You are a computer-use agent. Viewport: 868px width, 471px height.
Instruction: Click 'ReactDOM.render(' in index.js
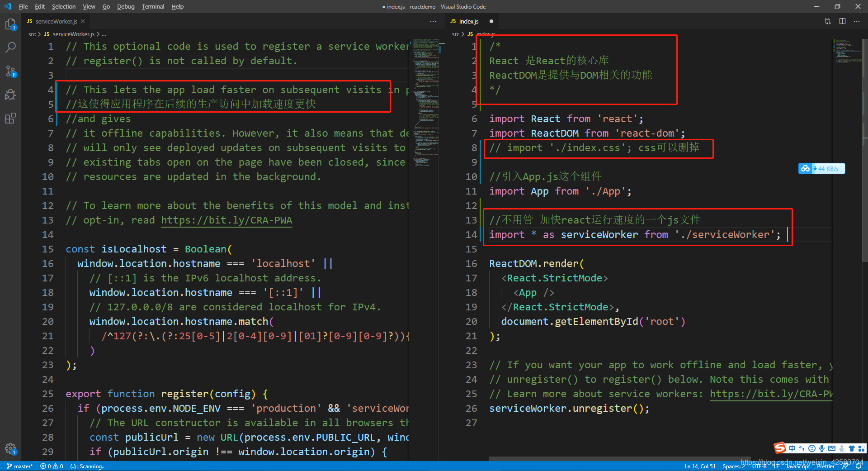[x=537, y=264]
